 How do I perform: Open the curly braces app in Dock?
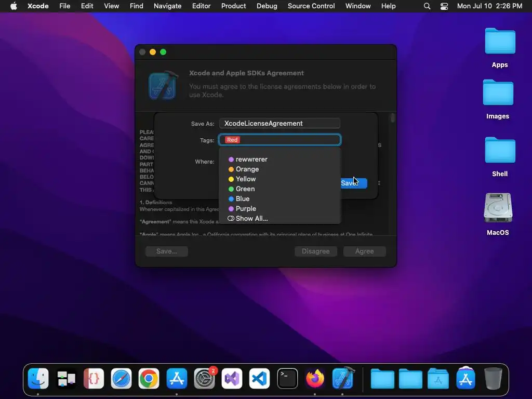94,378
